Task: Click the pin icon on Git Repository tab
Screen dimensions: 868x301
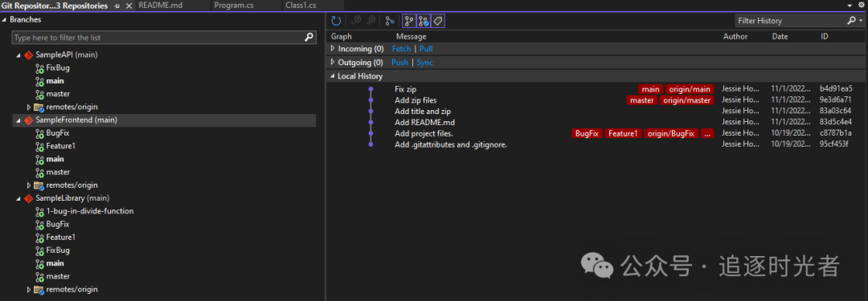Action: (117, 6)
